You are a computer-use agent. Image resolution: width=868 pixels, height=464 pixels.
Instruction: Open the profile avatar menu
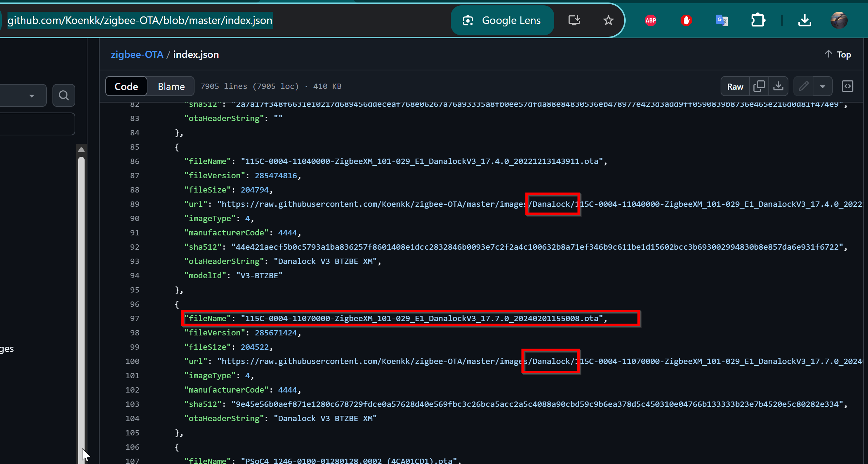[x=839, y=20]
